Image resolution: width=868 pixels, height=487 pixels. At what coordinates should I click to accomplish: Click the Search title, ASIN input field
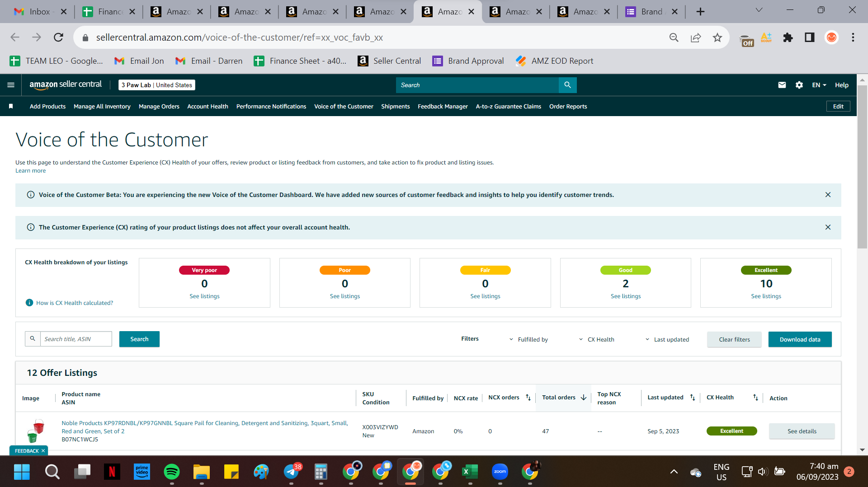(76, 339)
